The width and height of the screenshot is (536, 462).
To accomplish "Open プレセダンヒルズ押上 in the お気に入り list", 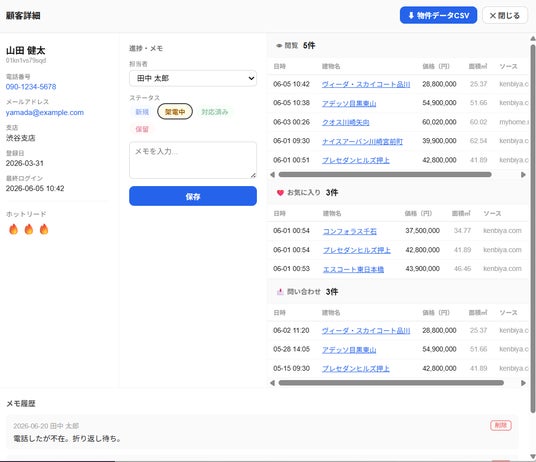I will point(357,250).
